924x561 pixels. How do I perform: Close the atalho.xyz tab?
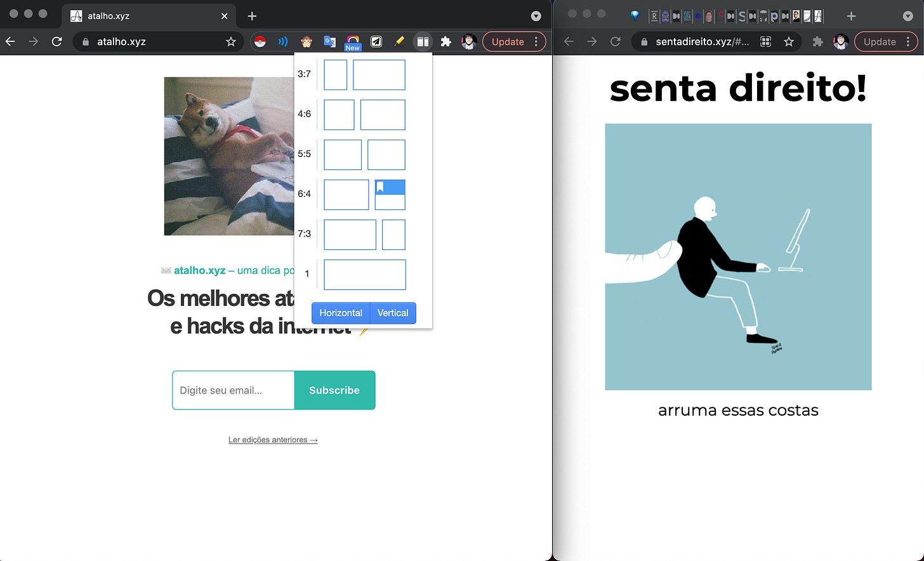click(x=225, y=16)
